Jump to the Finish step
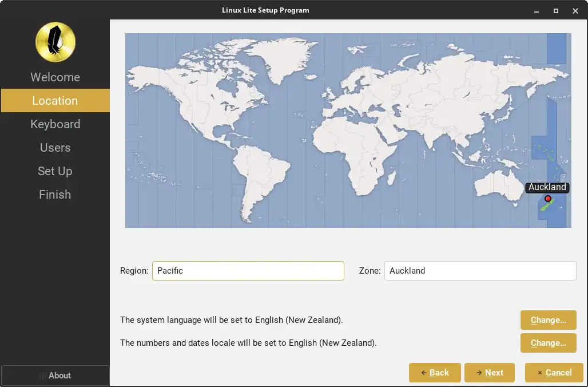 pyautogui.click(x=55, y=195)
